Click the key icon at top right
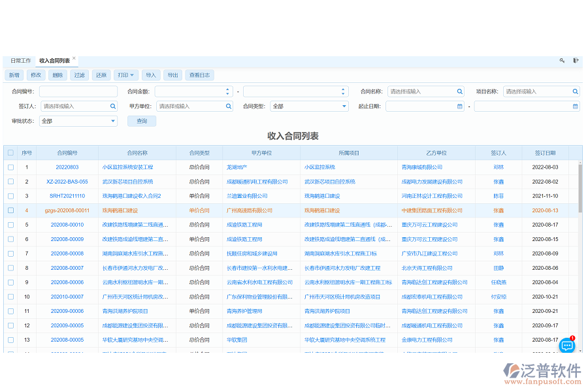588x392 pixels. [562, 60]
